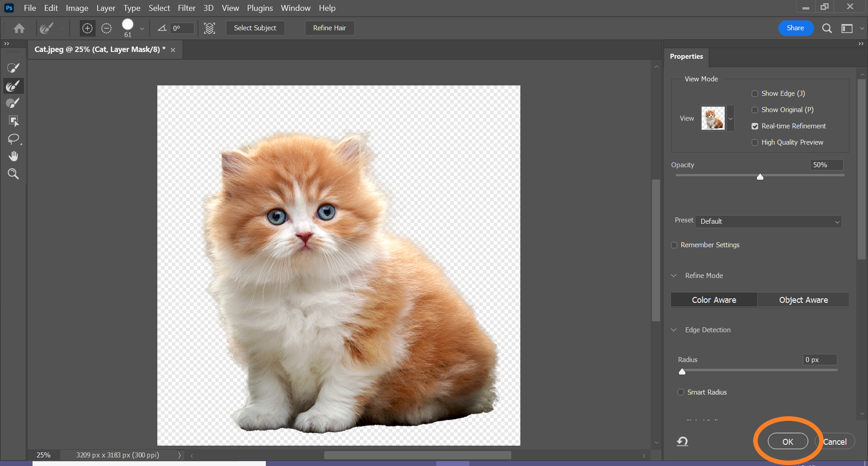Open the tool preset picker icon
This screenshot has width=868, height=466.
(47, 28)
